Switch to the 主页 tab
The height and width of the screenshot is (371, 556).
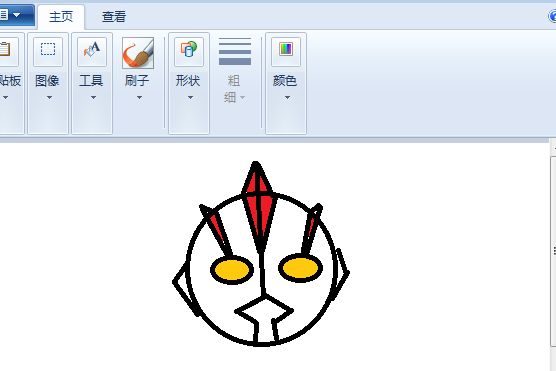[x=61, y=16]
